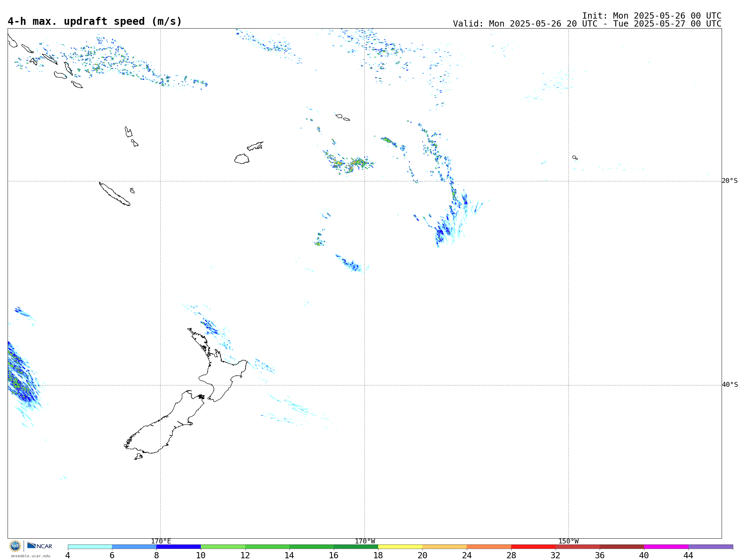Click the colorbar tick label 32
The image size is (744, 560).
(556, 555)
